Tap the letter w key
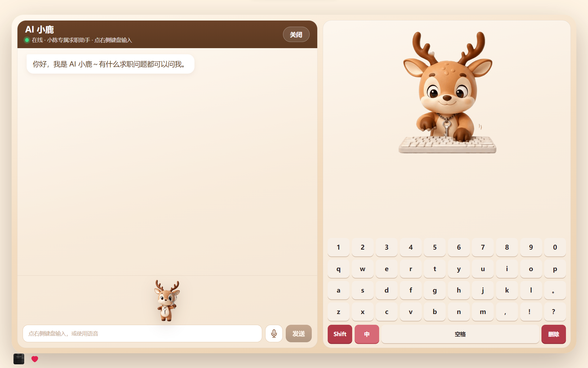Viewport: 588px width, 368px height. pyautogui.click(x=363, y=269)
